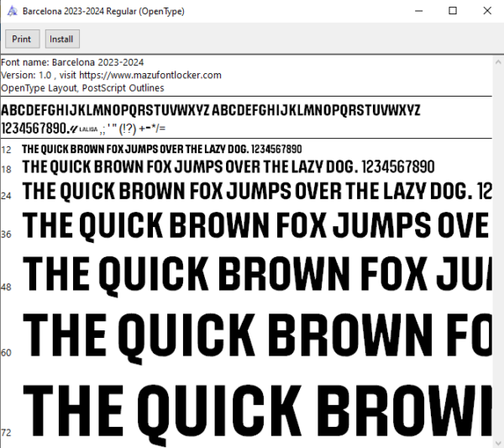
Task: Click the Font name line
Action: pyautogui.click(x=72, y=62)
